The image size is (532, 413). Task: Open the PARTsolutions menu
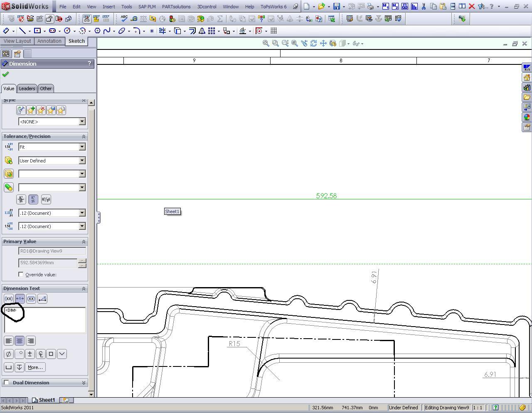[x=176, y=7]
